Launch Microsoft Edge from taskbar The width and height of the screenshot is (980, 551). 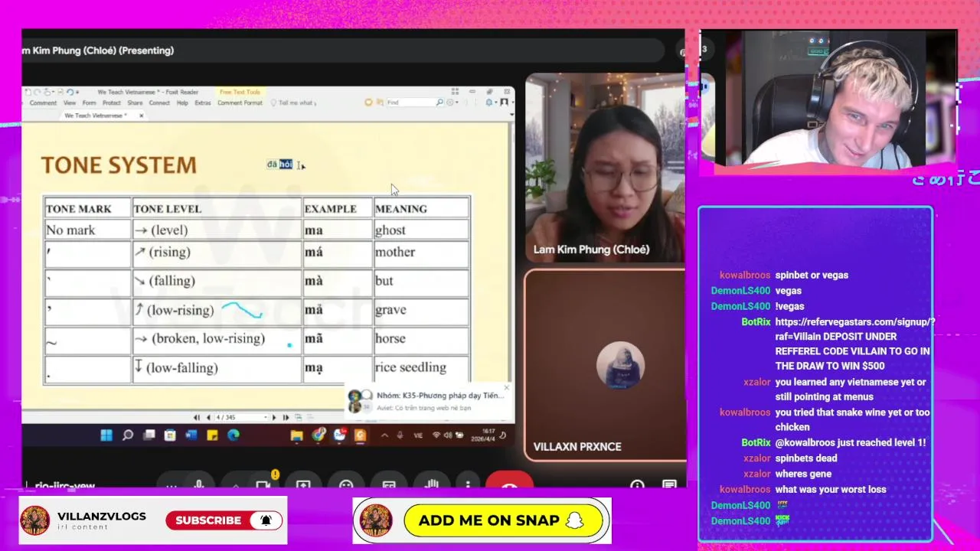[233, 435]
